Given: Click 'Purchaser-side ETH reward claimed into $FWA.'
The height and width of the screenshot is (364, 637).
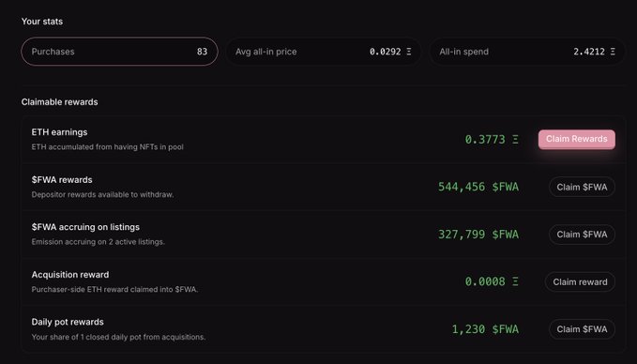Looking at the screenshot, I should pyautogui.click(x=114, y=289).
